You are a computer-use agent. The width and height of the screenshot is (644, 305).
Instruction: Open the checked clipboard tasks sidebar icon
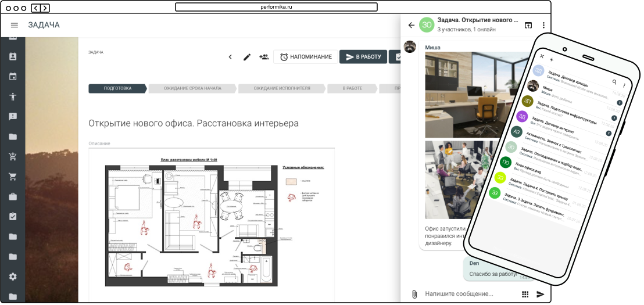pos(13,216)
